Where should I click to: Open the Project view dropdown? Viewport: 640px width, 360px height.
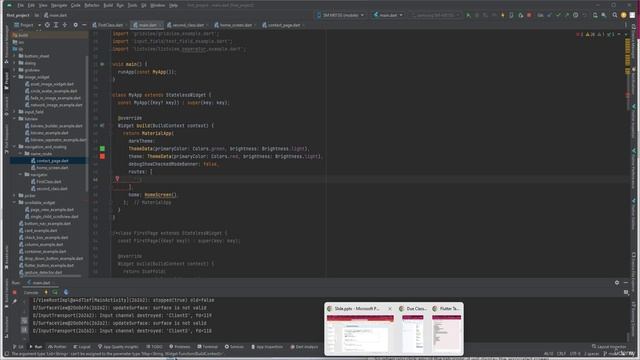coord(27,25)
